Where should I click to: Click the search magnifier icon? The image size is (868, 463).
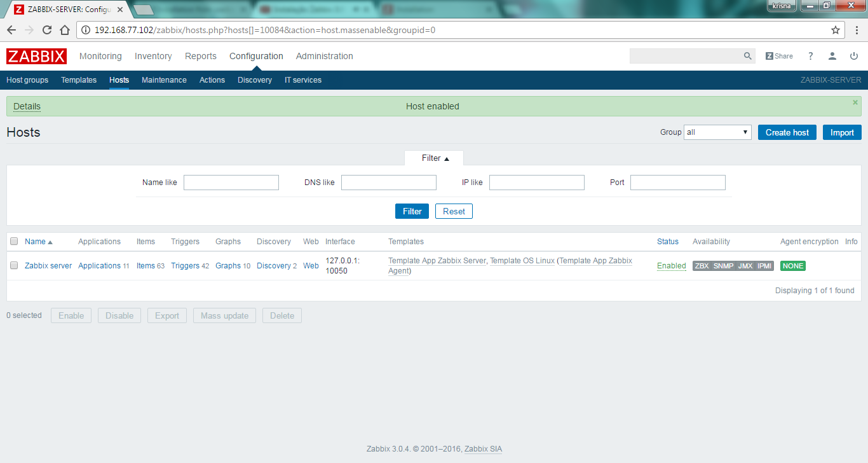tap(748, 56)
